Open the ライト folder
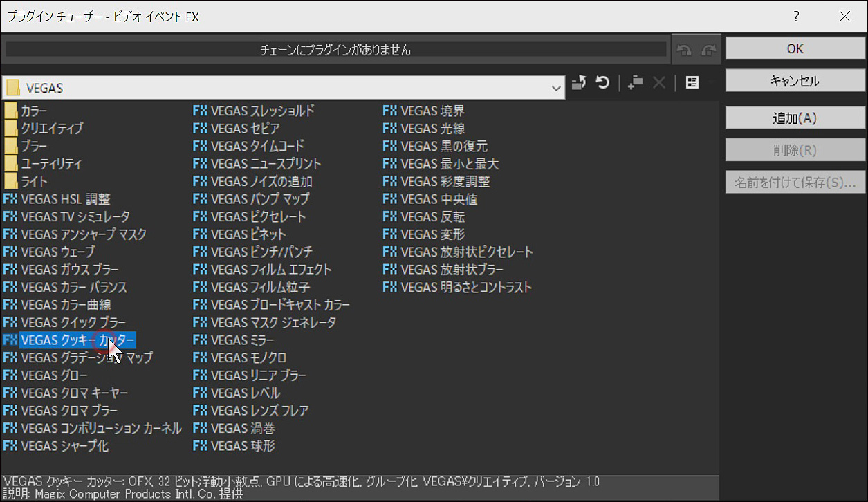 point(26,182)
